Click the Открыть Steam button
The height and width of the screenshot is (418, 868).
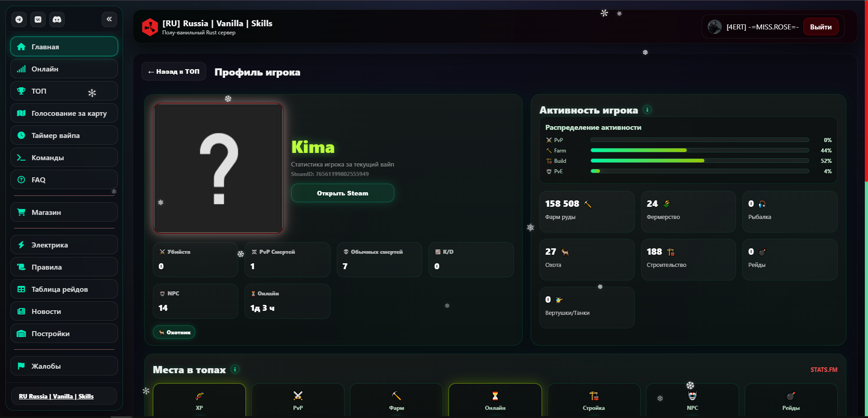tap(343, 193)
